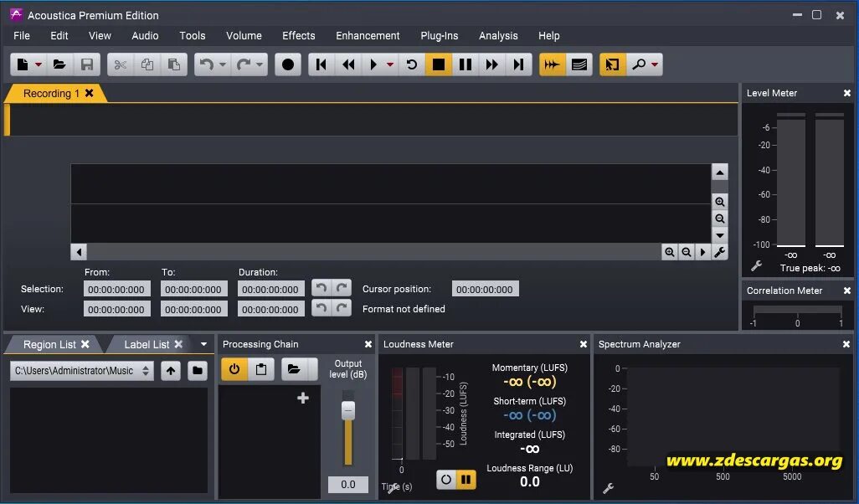Click horizontal zoom in magnifier icon
Image resolution: width=859 pixels, height=504 pixels.
[670, 252]
